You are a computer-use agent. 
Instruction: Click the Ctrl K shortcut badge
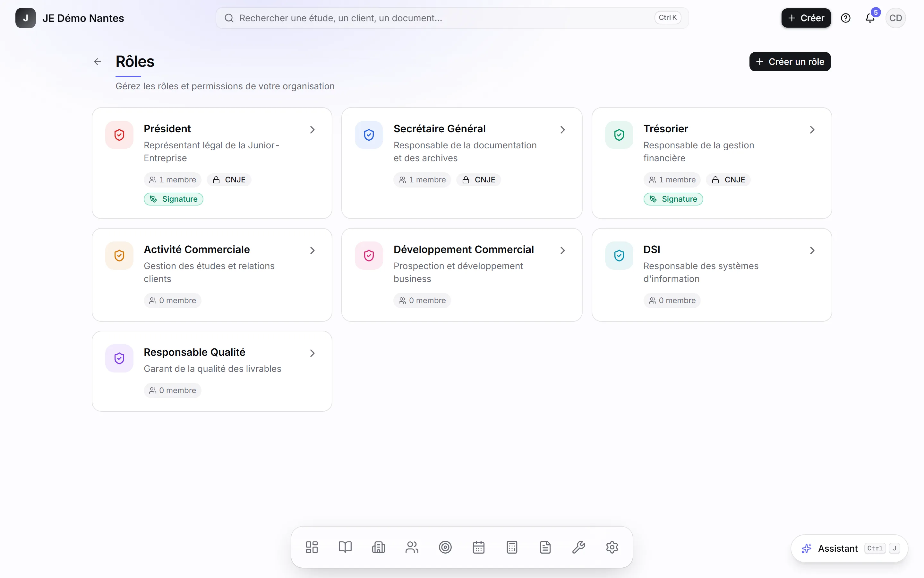coord(668,18)
